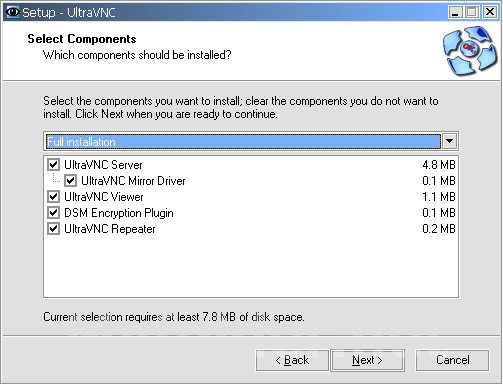Close the Setup - UltraVNC window
This screenshot has width=503, height=385.
coord(490,12)
